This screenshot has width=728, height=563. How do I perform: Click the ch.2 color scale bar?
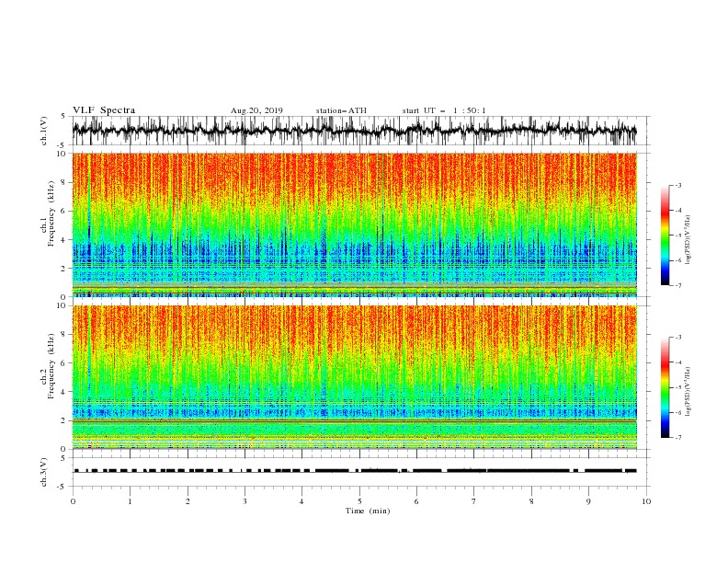coord(665,387)
